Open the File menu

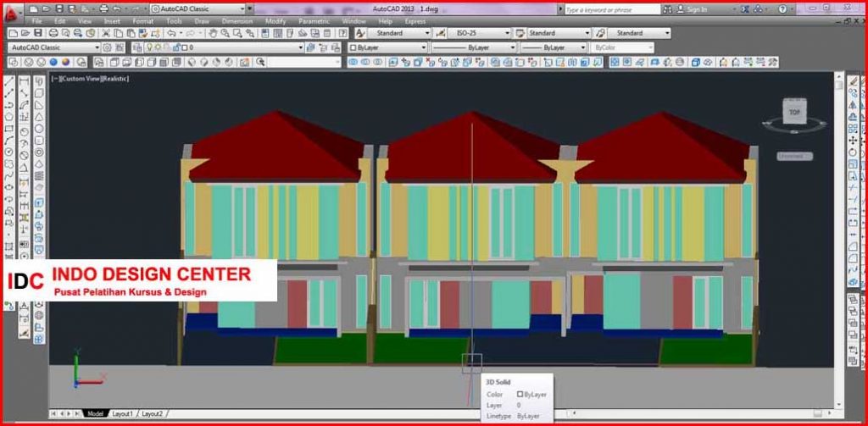pyautogui.click(x=37, y=21)
